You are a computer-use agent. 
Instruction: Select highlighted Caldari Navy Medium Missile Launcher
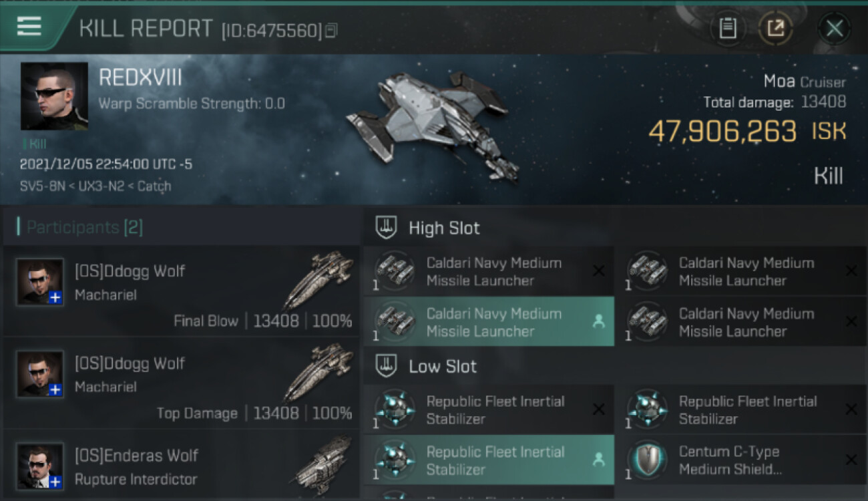[489, 322]
